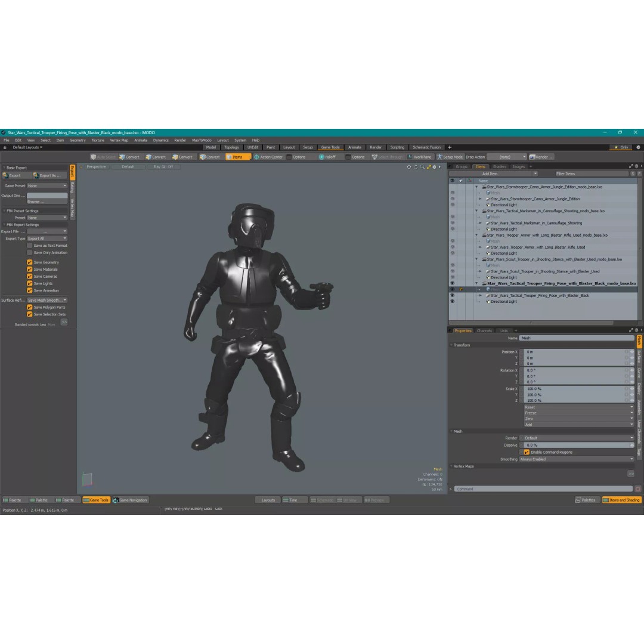644x644 pixels.
Task: Open the Geometry menu
Action: point(78,141)
